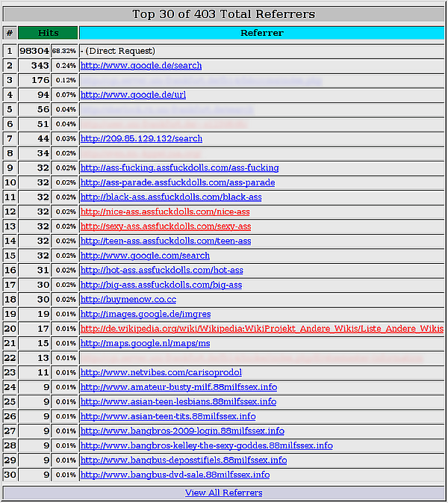Open the google.com/search referrer link
Viewport: 448px width, 503px height.
(145, 256)
